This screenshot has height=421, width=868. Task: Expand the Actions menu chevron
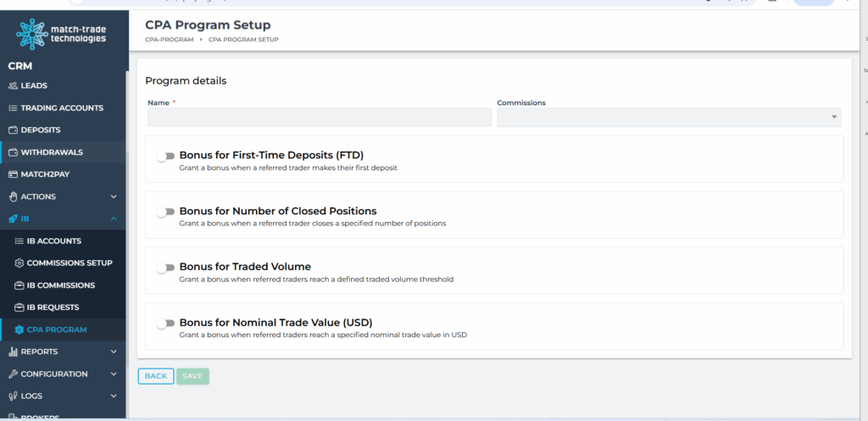coord(114,197)
